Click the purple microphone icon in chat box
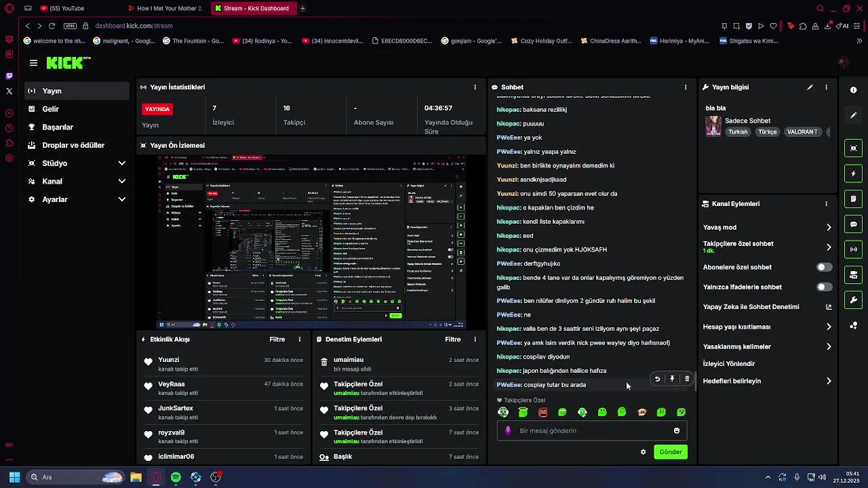 coord(508,431)
